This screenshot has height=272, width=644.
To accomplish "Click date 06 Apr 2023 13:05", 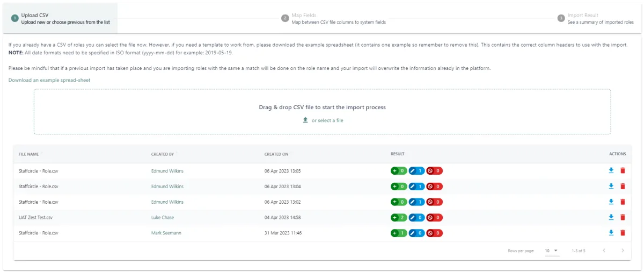I will click(283, 171).
